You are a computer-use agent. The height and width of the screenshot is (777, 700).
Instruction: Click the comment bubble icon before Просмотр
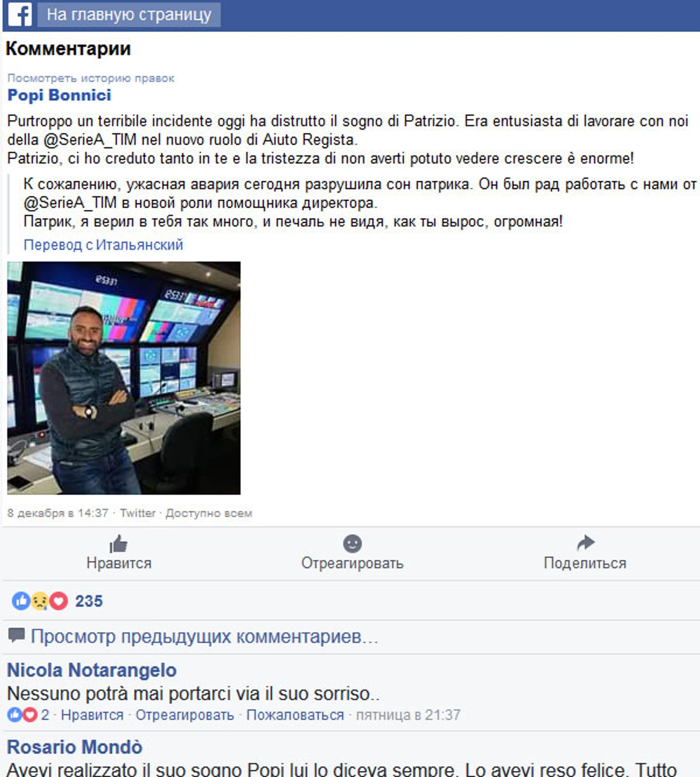pos(16,636)
